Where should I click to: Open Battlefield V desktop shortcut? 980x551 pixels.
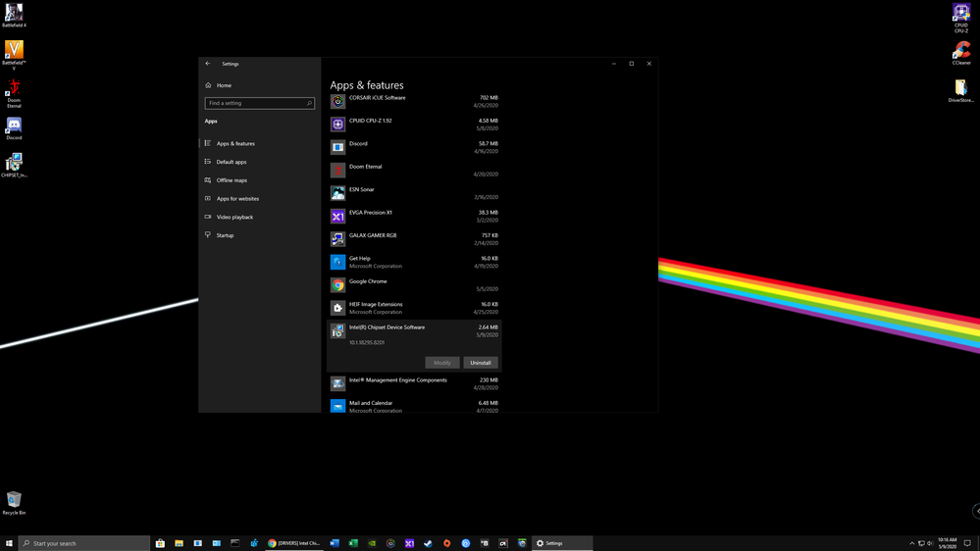(14, 55)
